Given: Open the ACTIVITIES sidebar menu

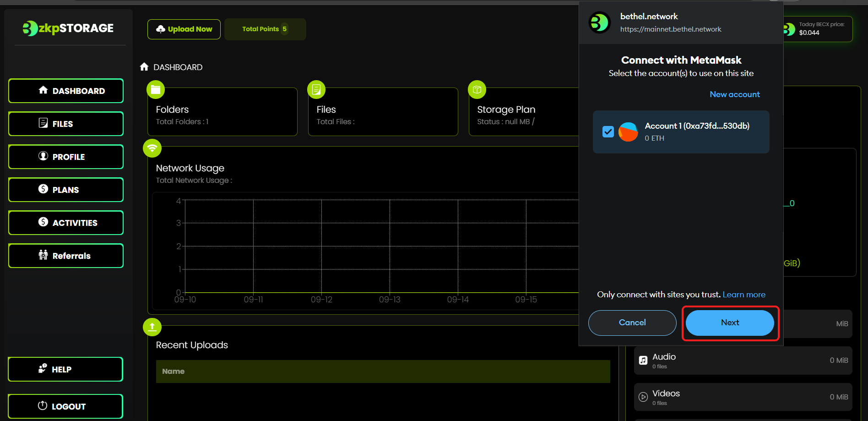Looking at the screenshot, I should [x=66, y=223].
